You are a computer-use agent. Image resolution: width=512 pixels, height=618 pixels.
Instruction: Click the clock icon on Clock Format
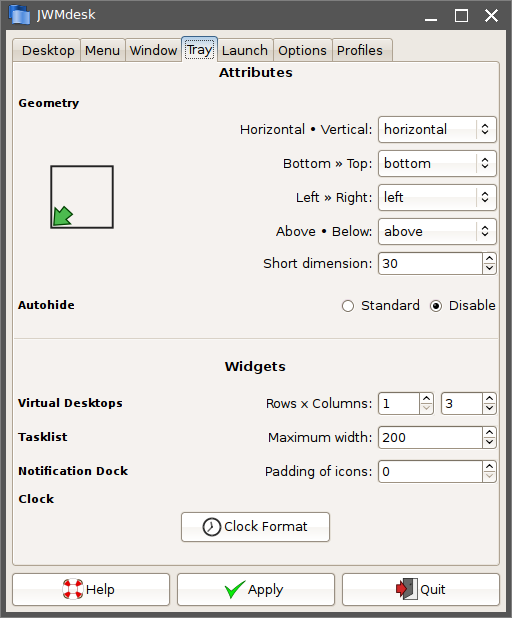212,527
